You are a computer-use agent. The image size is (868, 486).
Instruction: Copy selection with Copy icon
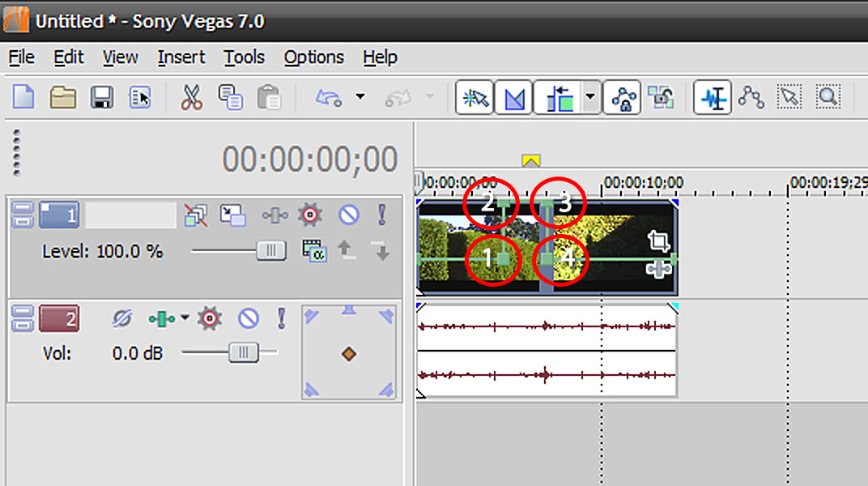click(x=230, y=97)
